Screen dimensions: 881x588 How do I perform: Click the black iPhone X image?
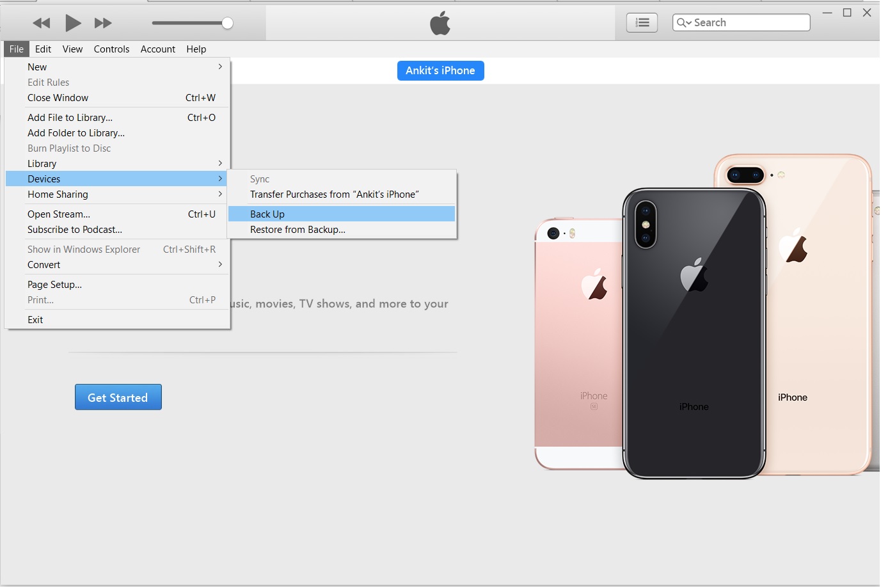(x=694, y=333)
